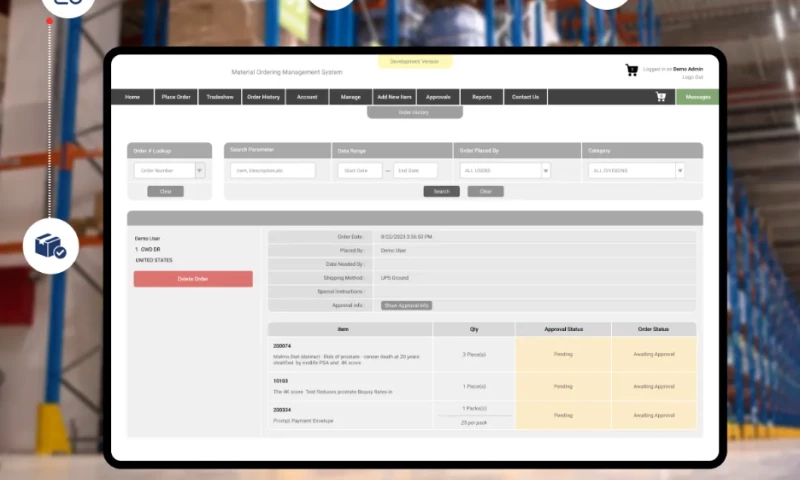Click the Order Number lookup field
Image resolution: width=800 pixels, height=480 pixels.
(x=165, y=170)
